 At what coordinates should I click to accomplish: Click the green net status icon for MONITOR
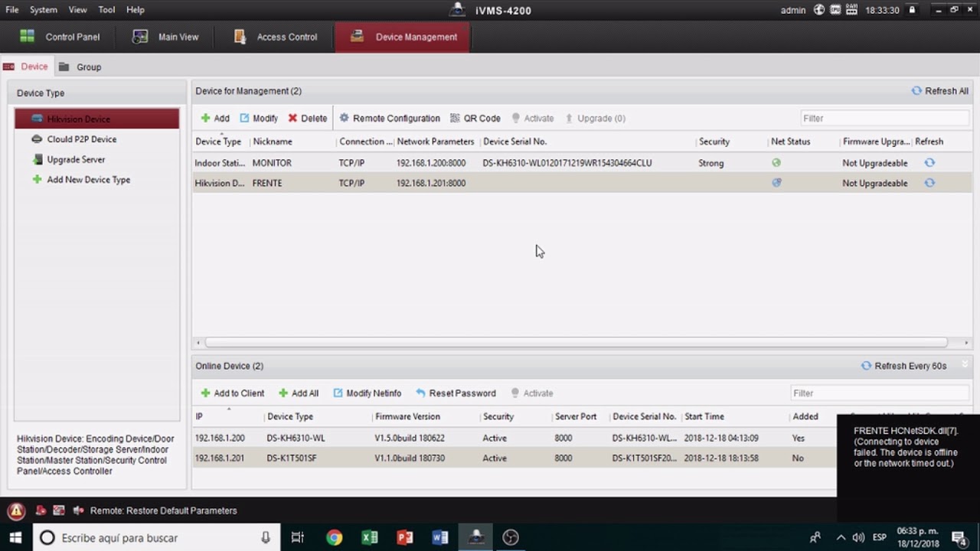tap(776, 163)
